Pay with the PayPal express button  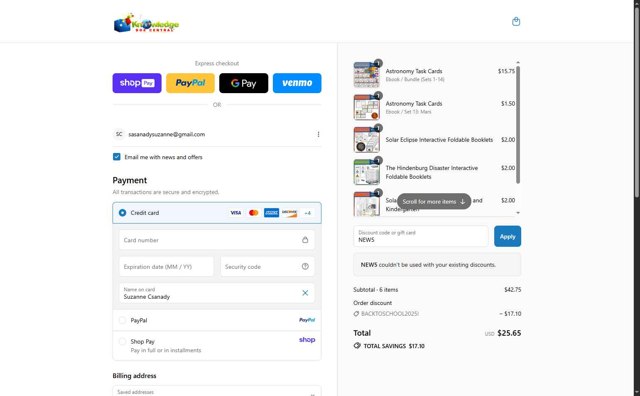pos(190,83)
